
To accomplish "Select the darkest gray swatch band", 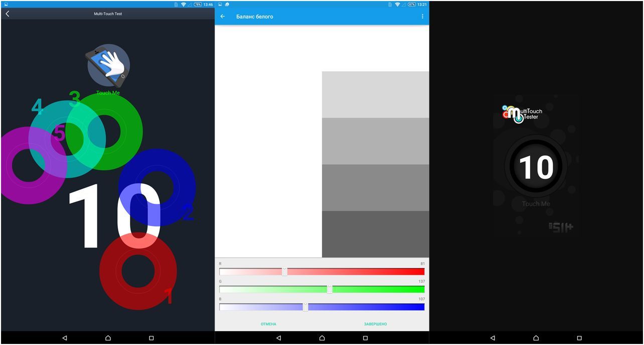I will pyautogui.click(x=375, y=234).
